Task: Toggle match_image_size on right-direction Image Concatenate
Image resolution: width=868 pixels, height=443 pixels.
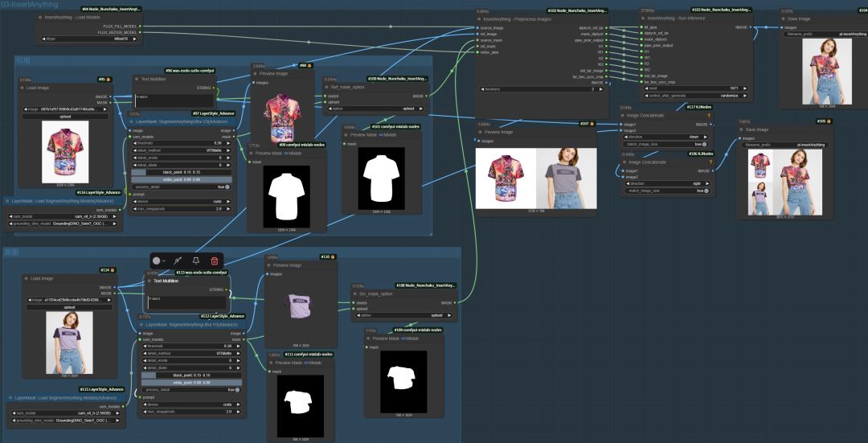Action: (x=707, y=191)
